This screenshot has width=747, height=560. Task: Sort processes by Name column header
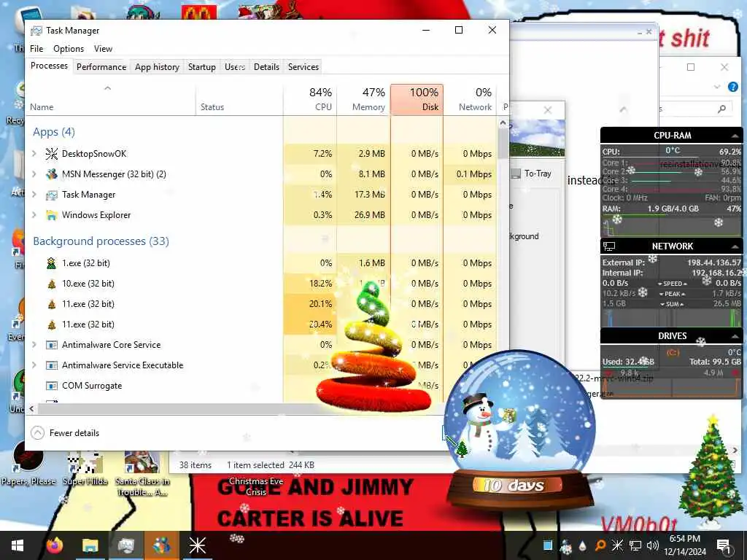point(111,99)
